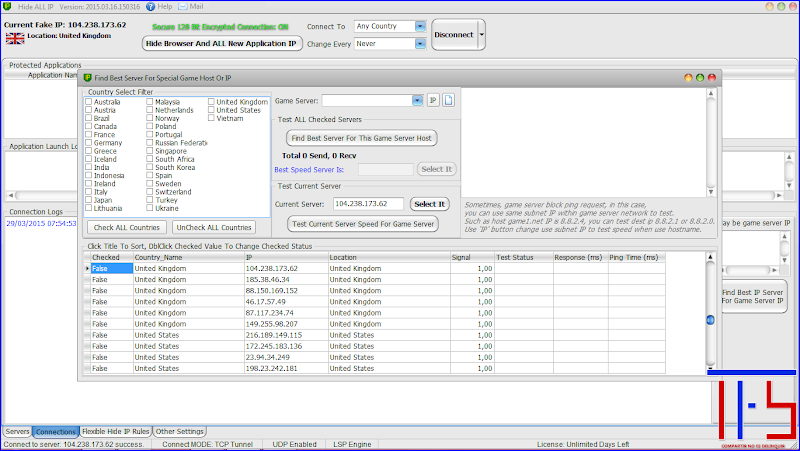Tick the Turkey checkbox
This screenshot has height=451, width=800.
point(150,199)
